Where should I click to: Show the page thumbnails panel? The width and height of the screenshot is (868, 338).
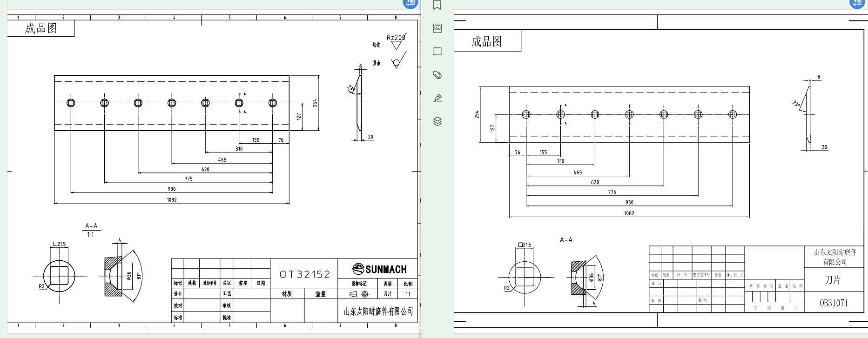tap(437, 28)
